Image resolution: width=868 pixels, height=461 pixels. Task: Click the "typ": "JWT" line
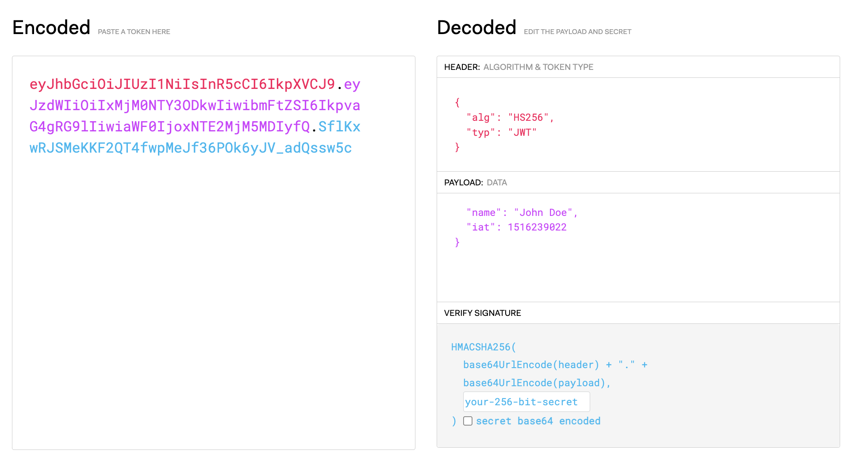click(501, 132)
